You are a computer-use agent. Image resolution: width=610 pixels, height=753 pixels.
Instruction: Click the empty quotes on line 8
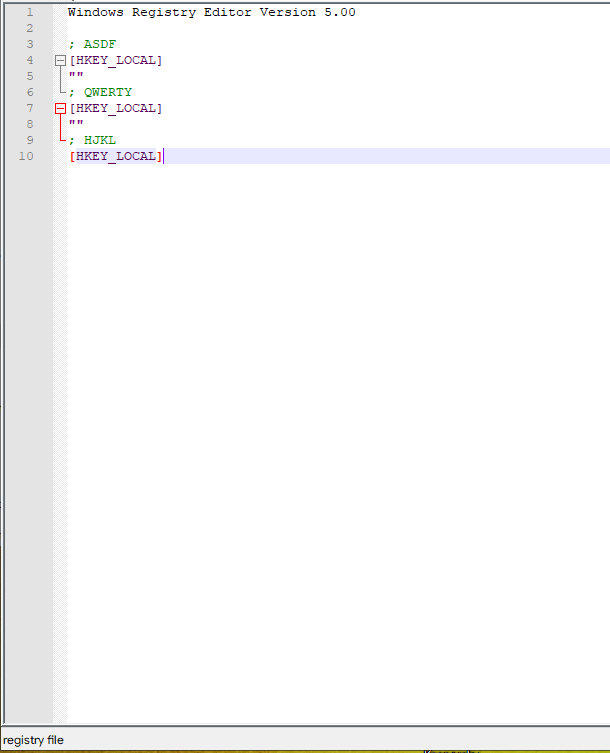coord(76,123)
